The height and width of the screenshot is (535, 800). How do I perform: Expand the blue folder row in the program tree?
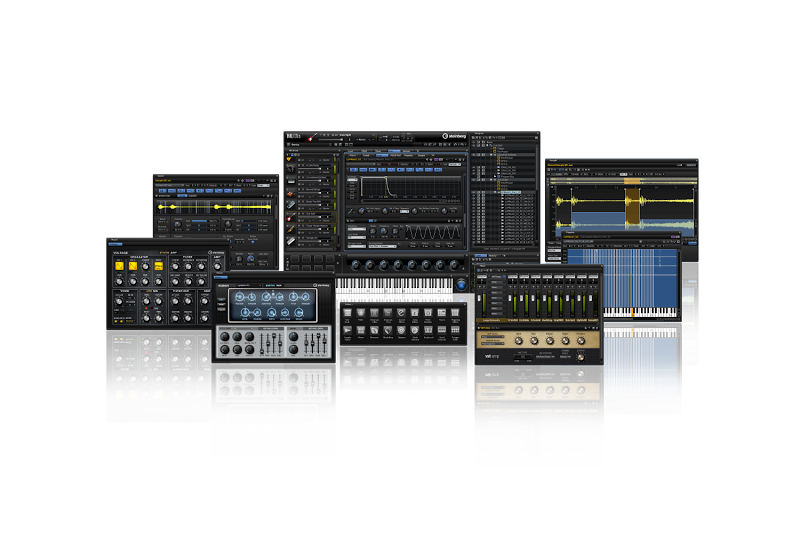pyautogui.click(x=495, y=176)
